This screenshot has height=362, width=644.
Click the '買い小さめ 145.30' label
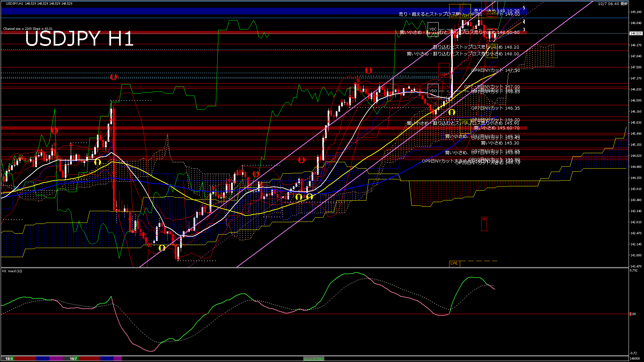(x=500, y=143)
